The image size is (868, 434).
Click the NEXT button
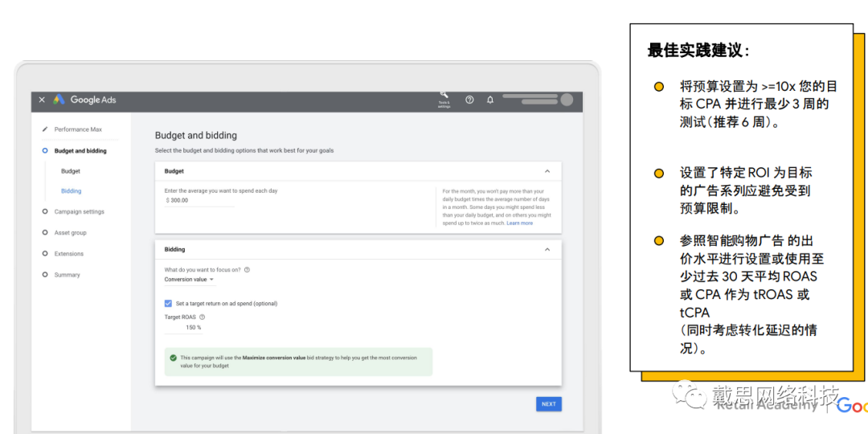[x=549, y=404]
